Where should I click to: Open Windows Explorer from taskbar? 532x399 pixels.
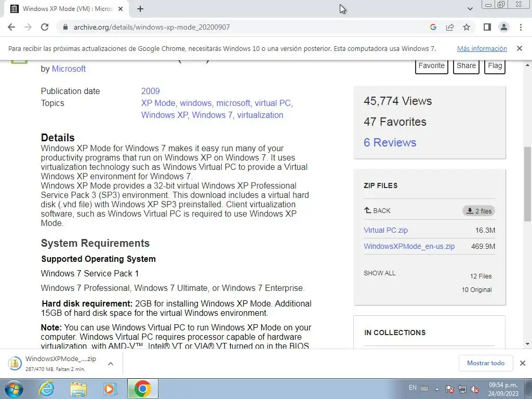pos(78,389)
